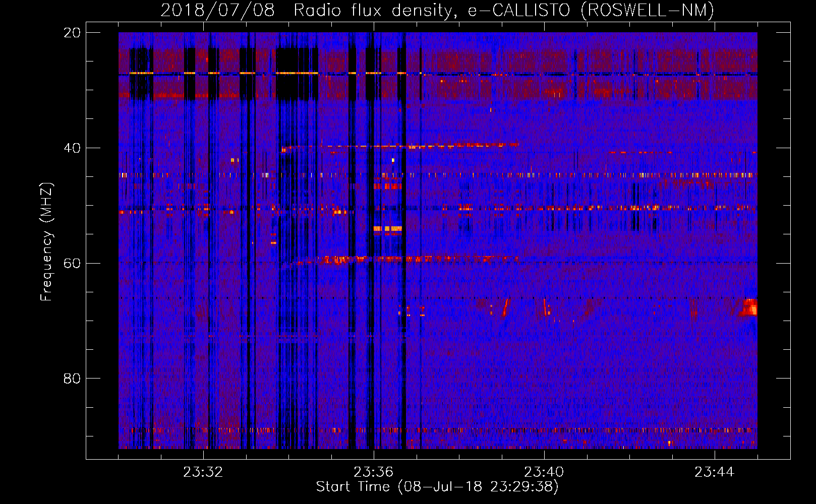Click the '23:32' time tick label

(203, 472)
